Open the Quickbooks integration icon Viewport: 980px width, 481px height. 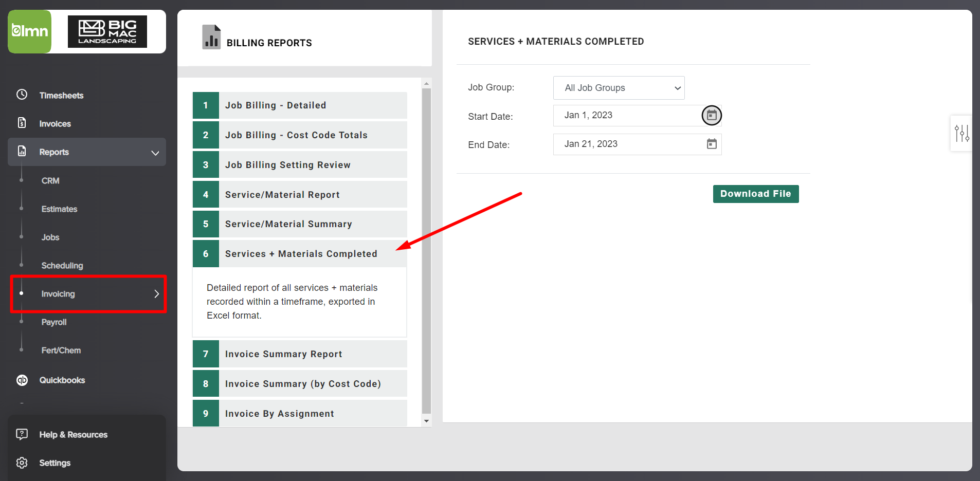[x=22, y=380]
